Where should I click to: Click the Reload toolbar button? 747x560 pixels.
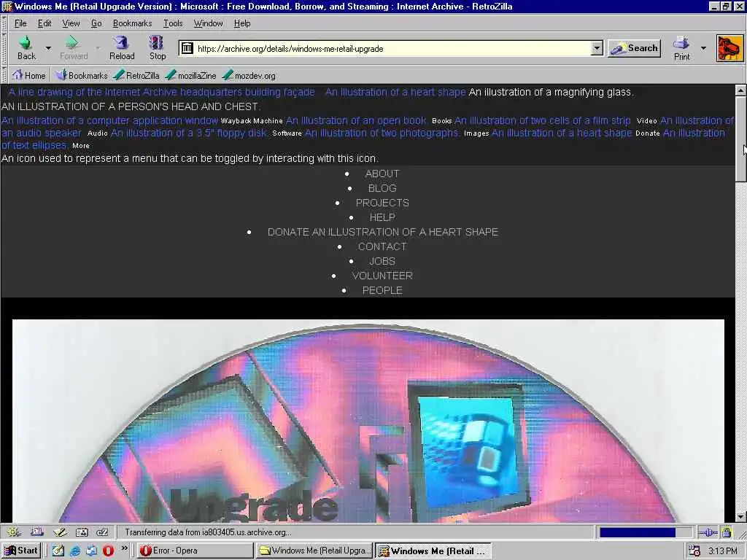[122, 48]
